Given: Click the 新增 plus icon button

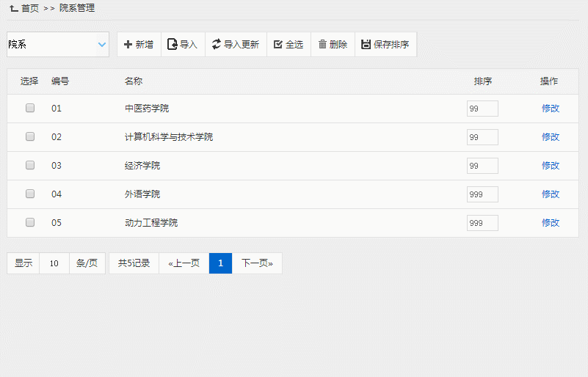Looking at the screenshot, I should click(128, 45).
